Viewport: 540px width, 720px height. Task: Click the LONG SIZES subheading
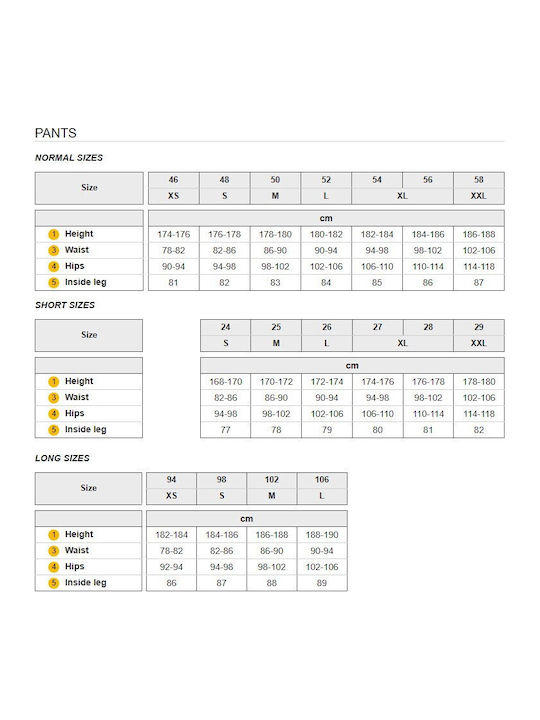pyautogui.click(x=62, y=458)
